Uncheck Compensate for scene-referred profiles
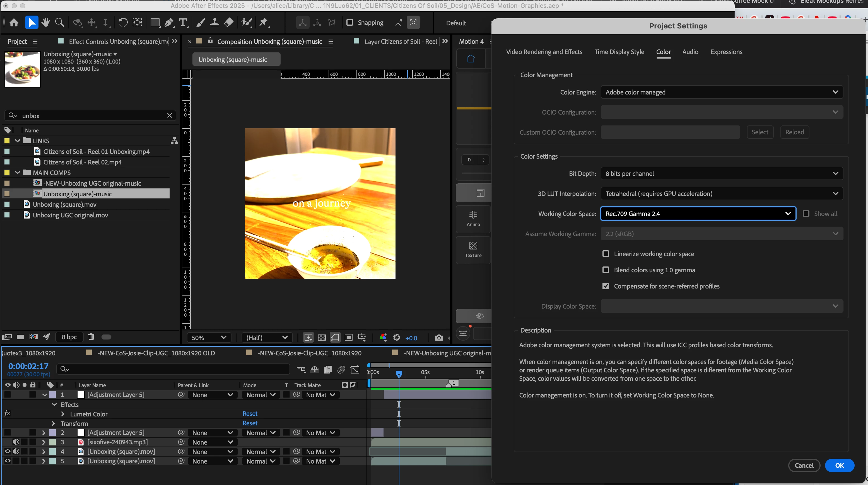 pos(606,286)
